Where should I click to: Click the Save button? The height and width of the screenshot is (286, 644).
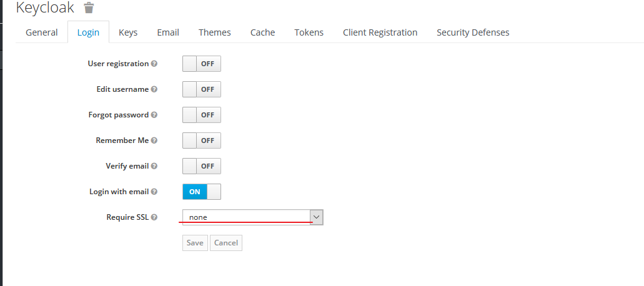[195, 243]
